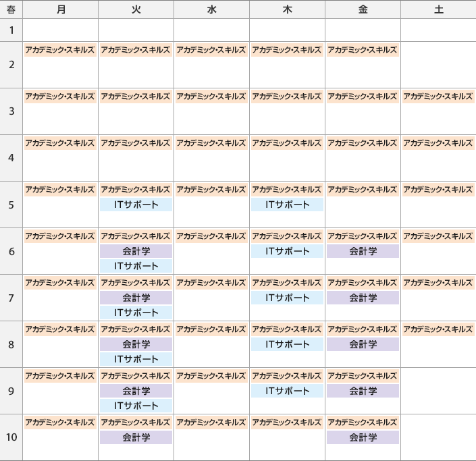476x461 pixels.
Task: Select the period 10 row header
Action: [x=11, y=437]
